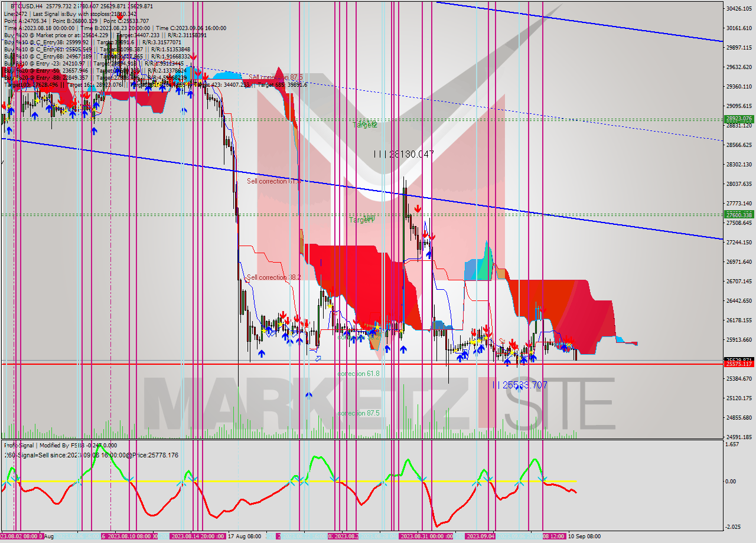Click 30426.015 on the price axis
This screenshot has height=543, width=756.
pos(739,8)
